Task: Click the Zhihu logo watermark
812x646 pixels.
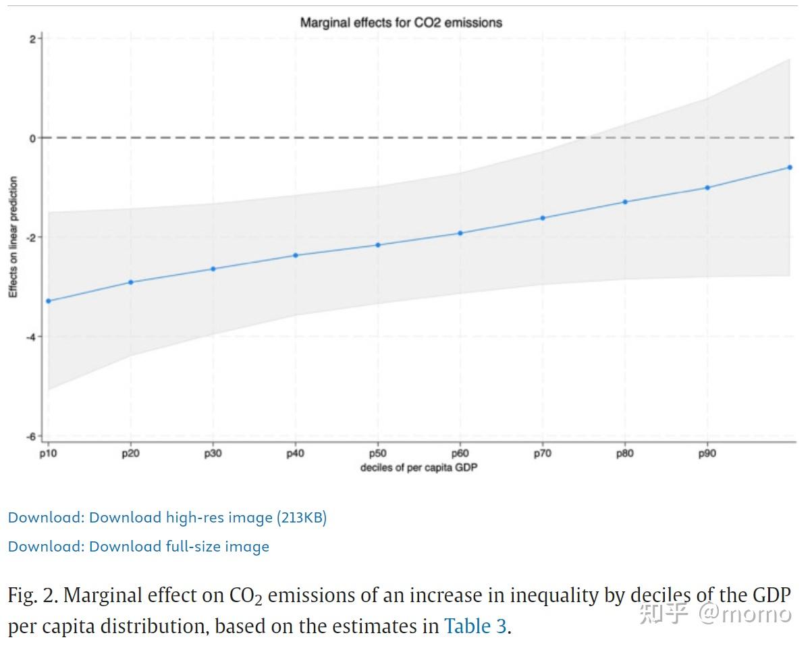Action: coord(663,613)
